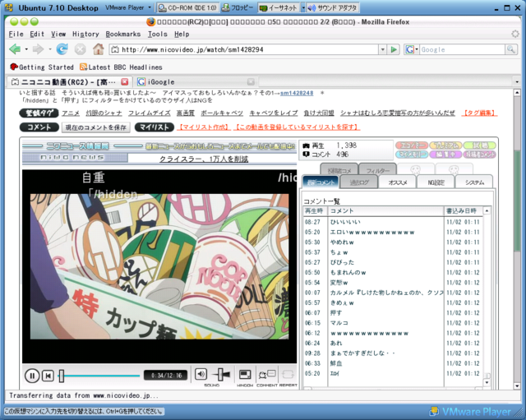Click the address bar URL field
The height and width of the screenshot is (420, 526).
point(249,49)
